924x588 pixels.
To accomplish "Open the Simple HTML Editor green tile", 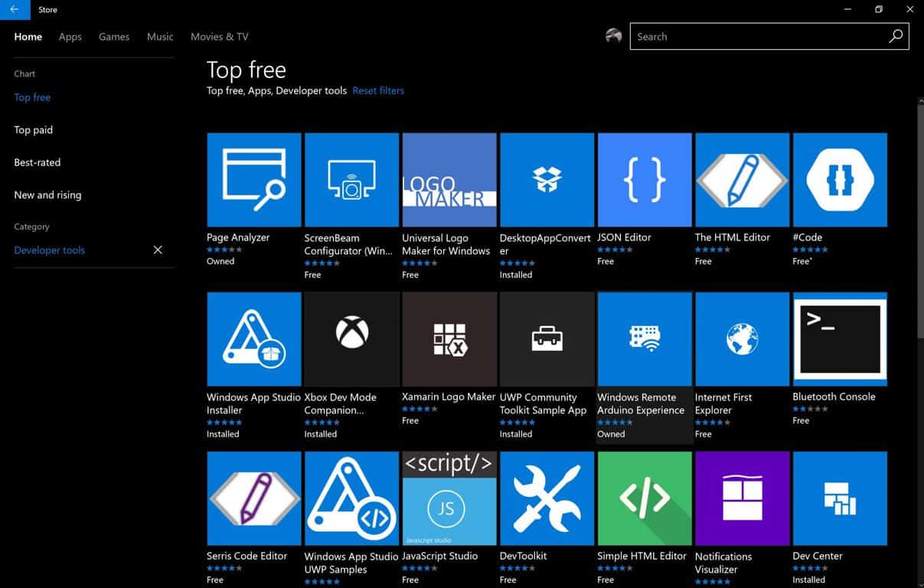I will 645,498.
